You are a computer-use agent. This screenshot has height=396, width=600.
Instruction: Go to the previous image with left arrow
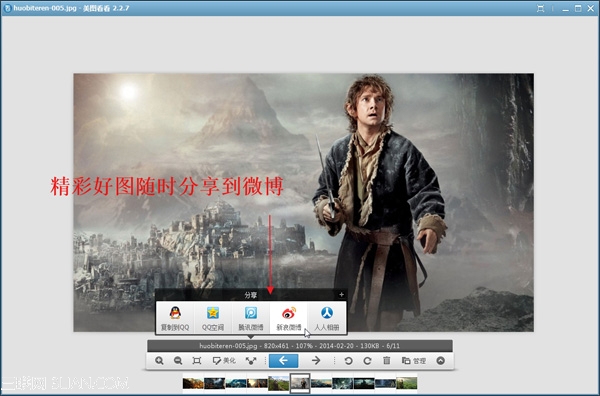[284, 360]
